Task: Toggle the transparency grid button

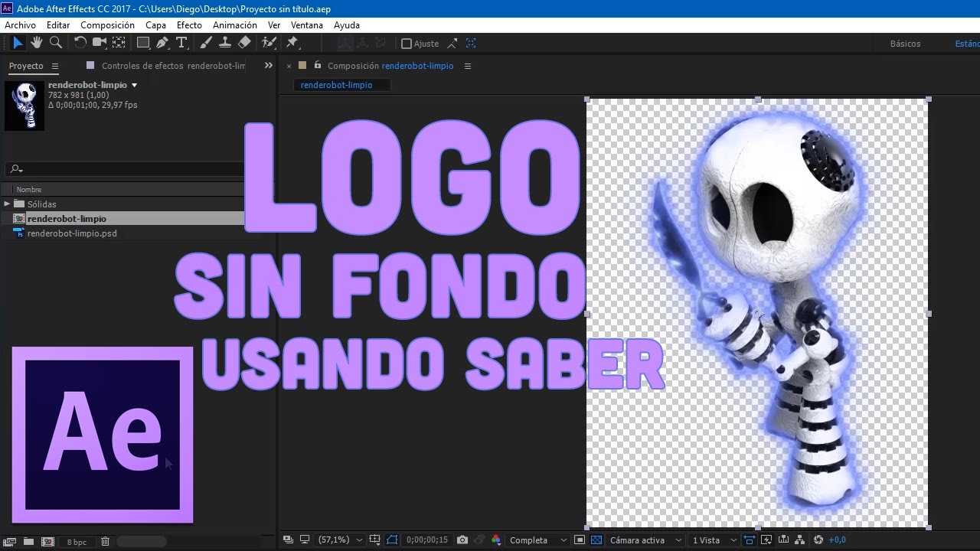Action: [597, 540]
